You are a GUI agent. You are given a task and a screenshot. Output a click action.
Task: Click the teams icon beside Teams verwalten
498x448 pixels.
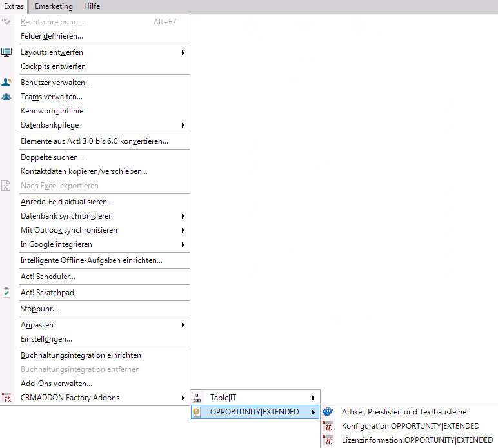click(x=6, y=97)
